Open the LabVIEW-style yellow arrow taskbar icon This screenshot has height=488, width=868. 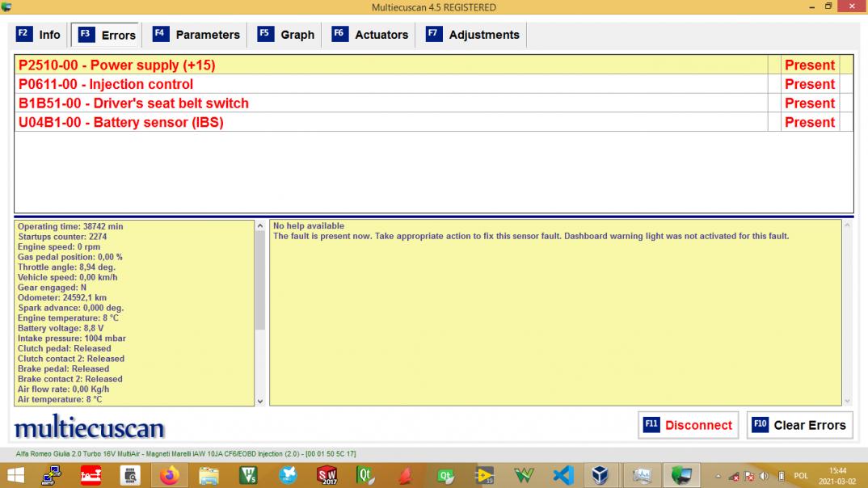(x=484, y=475)
